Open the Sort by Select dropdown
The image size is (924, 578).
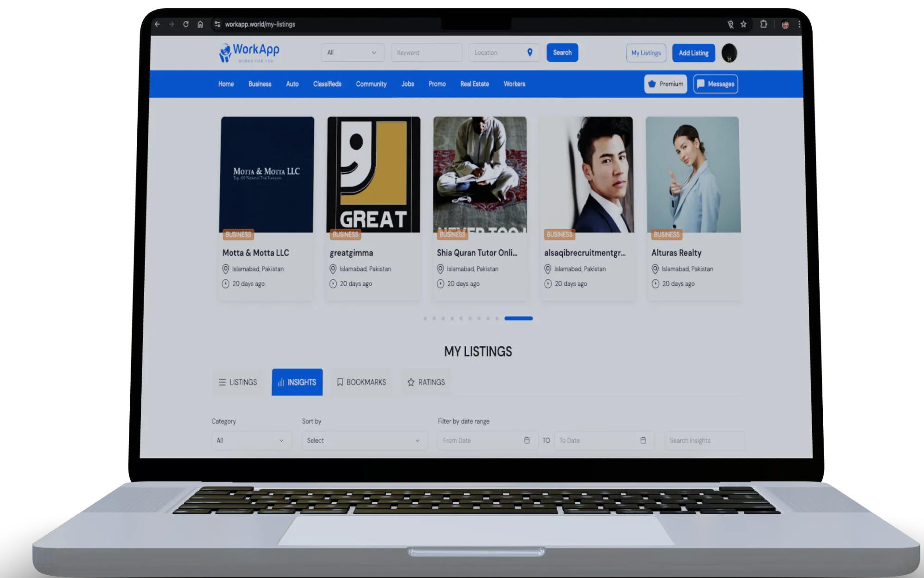pos(364,440)
